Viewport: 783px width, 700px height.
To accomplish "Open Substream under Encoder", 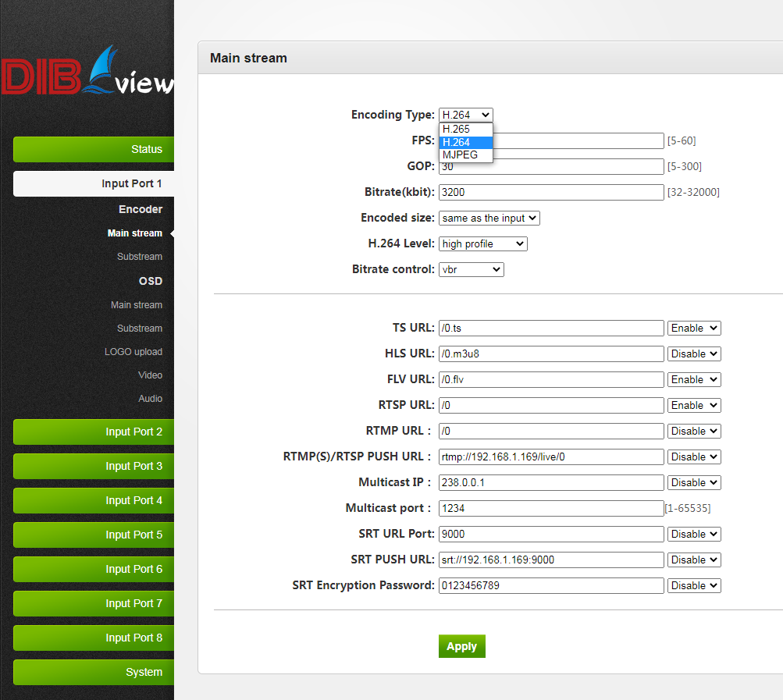I will point(139,257).
